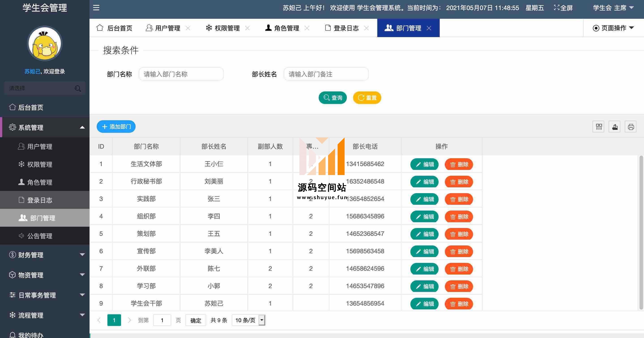
Task: Open 权限管理 in the sidebar
Action: pos(45,164)
